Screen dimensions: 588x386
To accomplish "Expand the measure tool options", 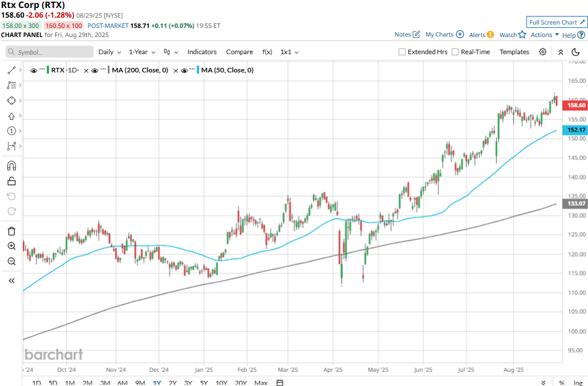I will [20, 146].
